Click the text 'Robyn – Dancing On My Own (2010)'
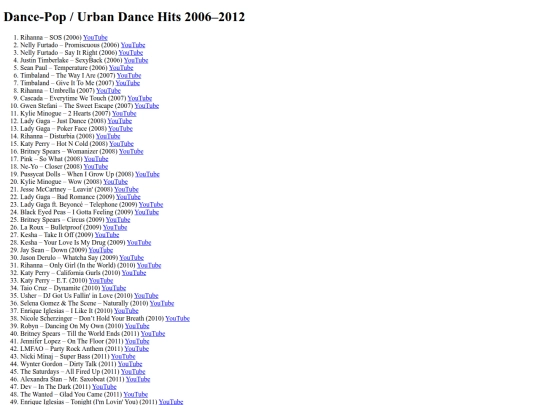 click(72, 326)
